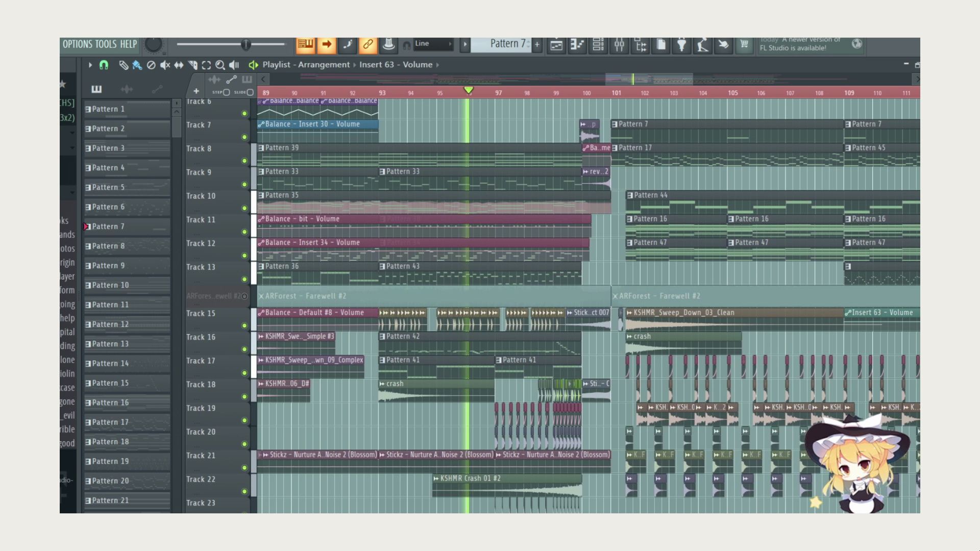
Task: Open the plugin picker icon
Action: [681, 45]
